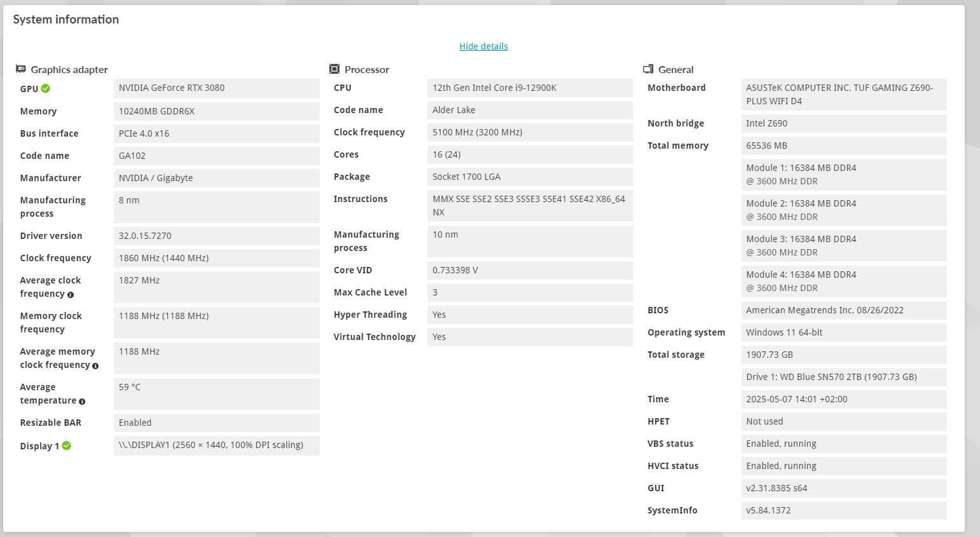Click the Hyper Threading Yes value
The height and width of the screenshot is (537, 980).
[530, 315]
